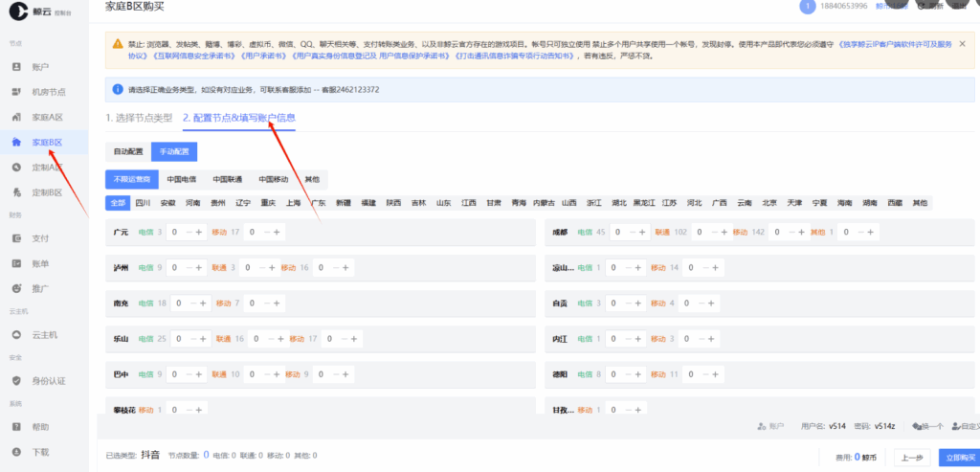Click the 上一步 button
The height and width of the screenshot is (472, 980).
pyautogui.click(x=912, y=458)
